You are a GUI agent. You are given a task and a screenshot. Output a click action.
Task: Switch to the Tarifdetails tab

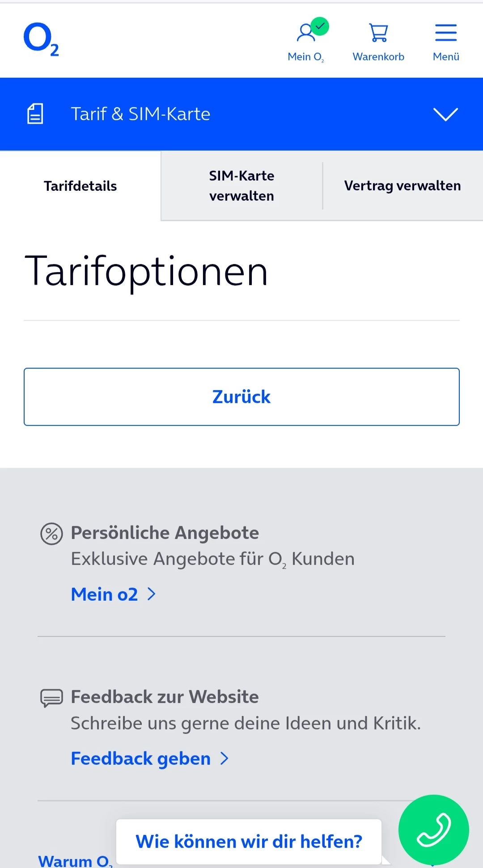(x=80, y=186)
